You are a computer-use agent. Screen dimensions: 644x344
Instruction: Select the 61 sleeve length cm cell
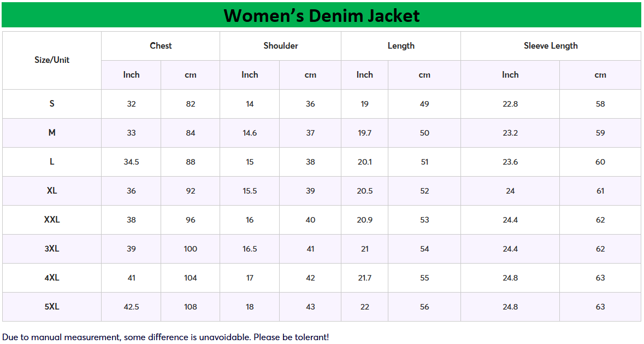[x=600, y=191]
